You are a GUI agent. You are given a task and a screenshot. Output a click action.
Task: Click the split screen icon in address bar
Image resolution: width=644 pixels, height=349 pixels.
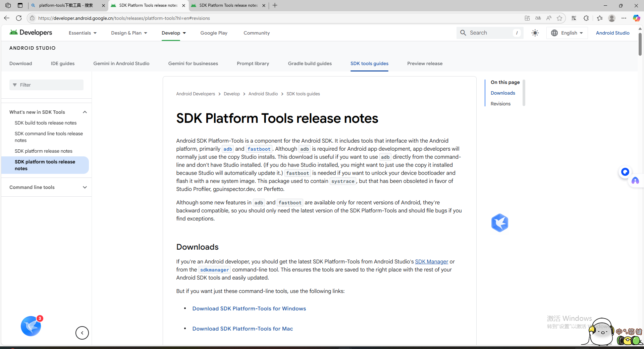[527, 18]
